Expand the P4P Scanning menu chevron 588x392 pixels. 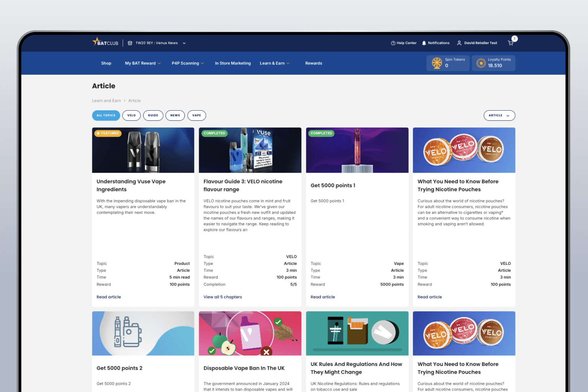click(x=203, y=64)
